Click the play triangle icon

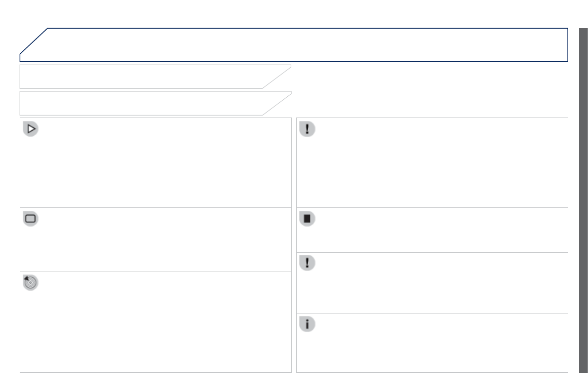(x=31, y=129)
